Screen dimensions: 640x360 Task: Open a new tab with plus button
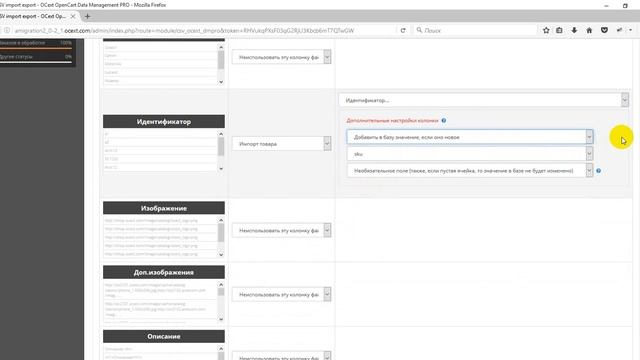click(x=87, y=16)
